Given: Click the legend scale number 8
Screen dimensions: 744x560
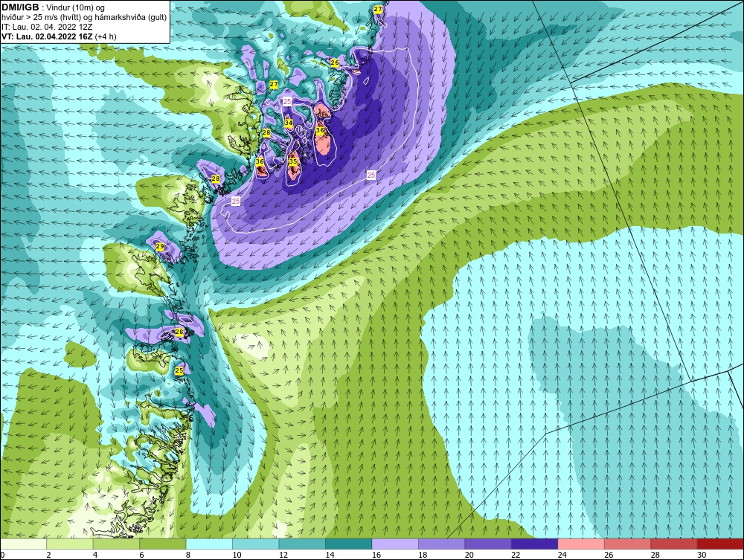Looking at the screenshot, I should (x=188, y=555).
